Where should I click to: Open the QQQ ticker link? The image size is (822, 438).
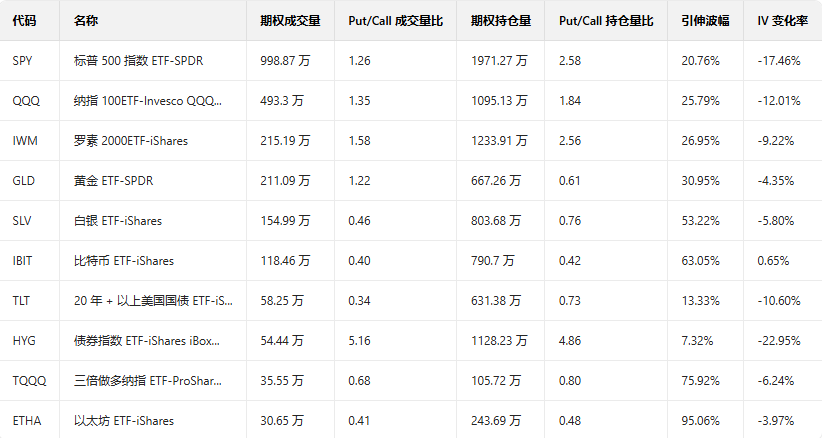click(25, 101)
